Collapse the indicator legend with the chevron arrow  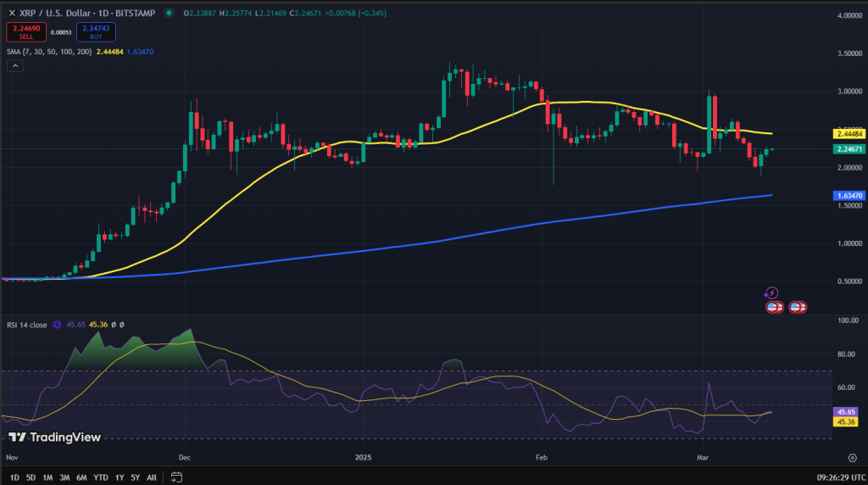pyautogui.click(x=15, y=66)
